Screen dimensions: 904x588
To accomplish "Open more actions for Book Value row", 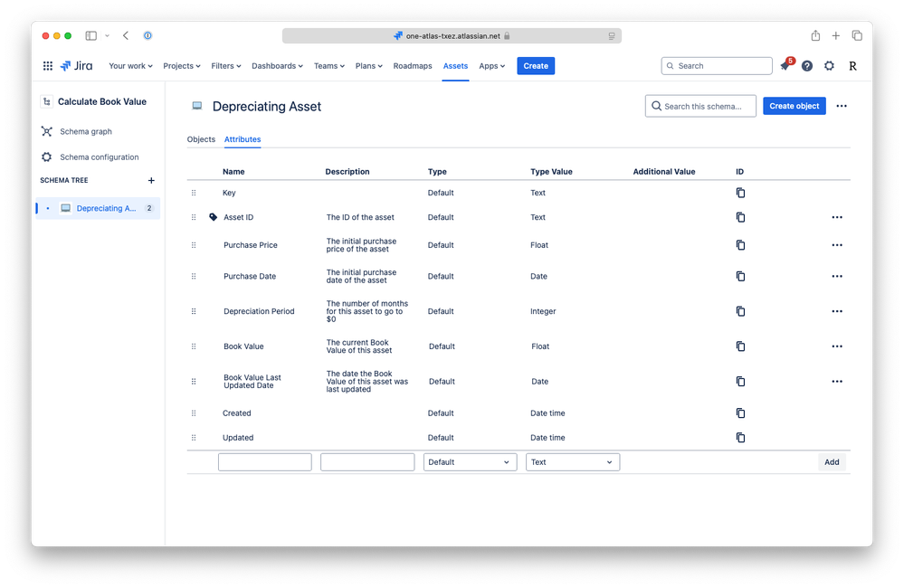I will point(837,346).
